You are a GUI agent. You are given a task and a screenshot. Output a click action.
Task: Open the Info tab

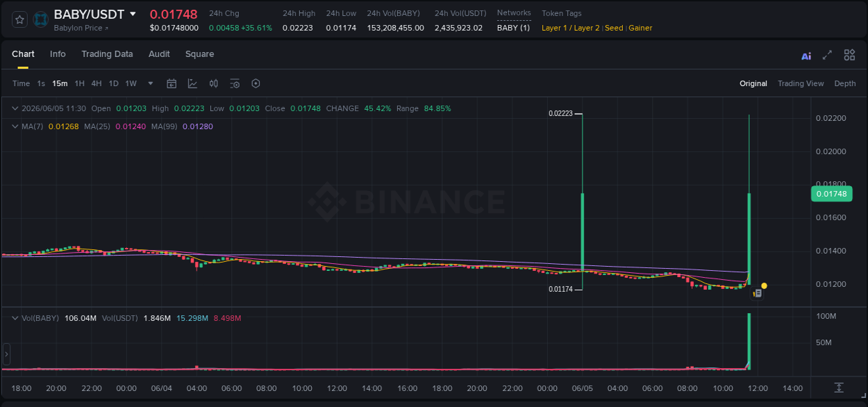58,54
